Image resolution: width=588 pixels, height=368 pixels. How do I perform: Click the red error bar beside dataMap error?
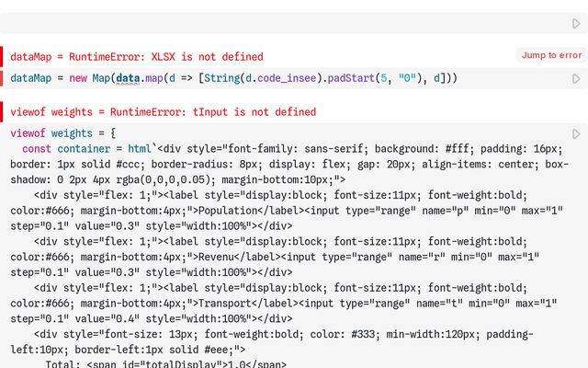(x=2, y=56)
